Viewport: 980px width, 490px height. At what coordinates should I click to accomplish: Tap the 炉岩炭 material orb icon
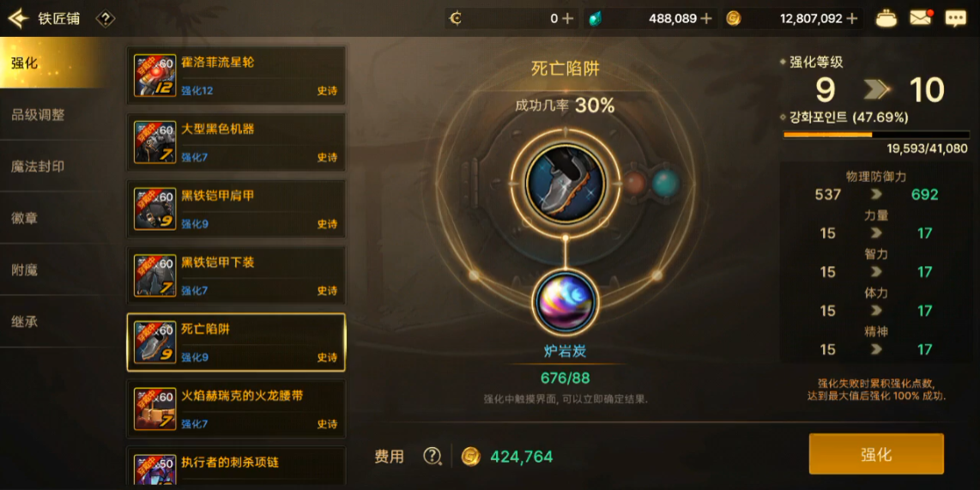[x=566, y=303]
